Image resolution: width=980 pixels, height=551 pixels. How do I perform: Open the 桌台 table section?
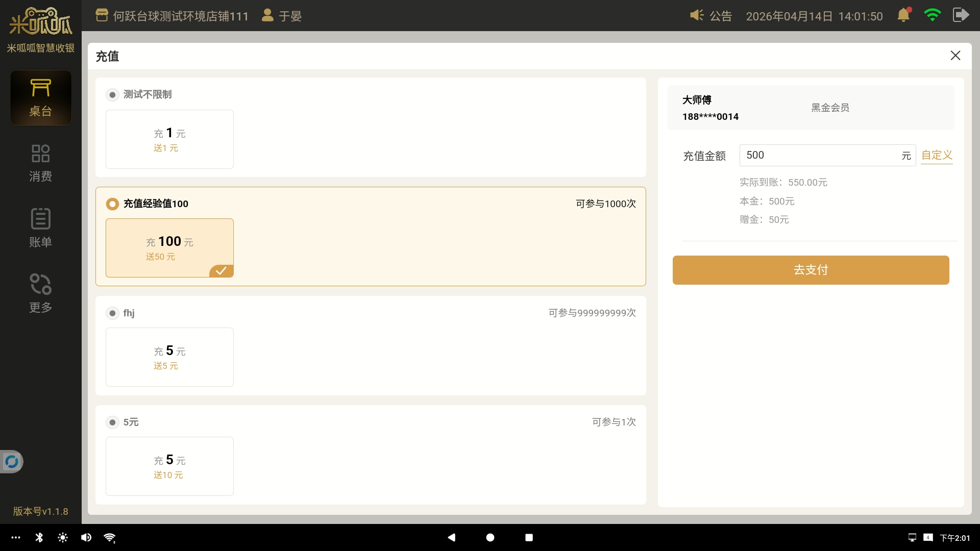pyautogui.click(x=40, y=97)
